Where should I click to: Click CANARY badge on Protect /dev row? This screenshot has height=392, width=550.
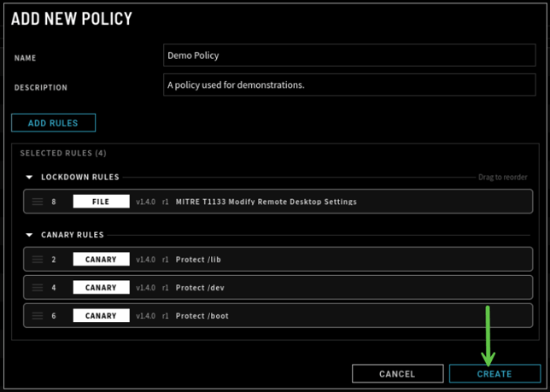(x=101, y=288)
